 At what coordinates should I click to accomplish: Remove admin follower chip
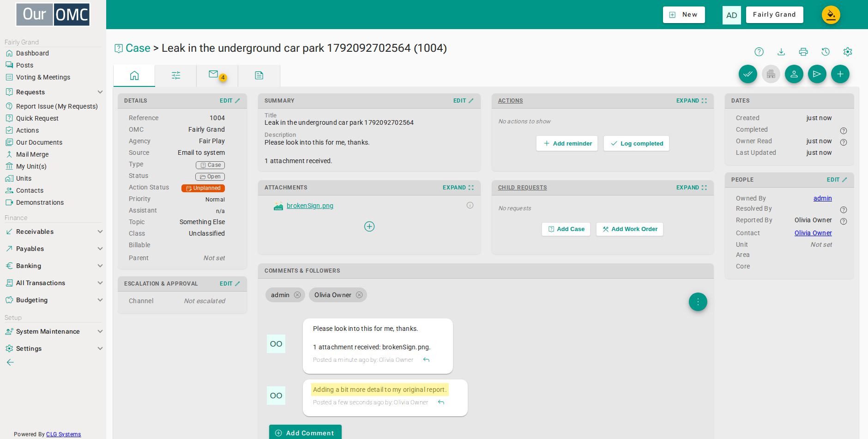point(297,295)
